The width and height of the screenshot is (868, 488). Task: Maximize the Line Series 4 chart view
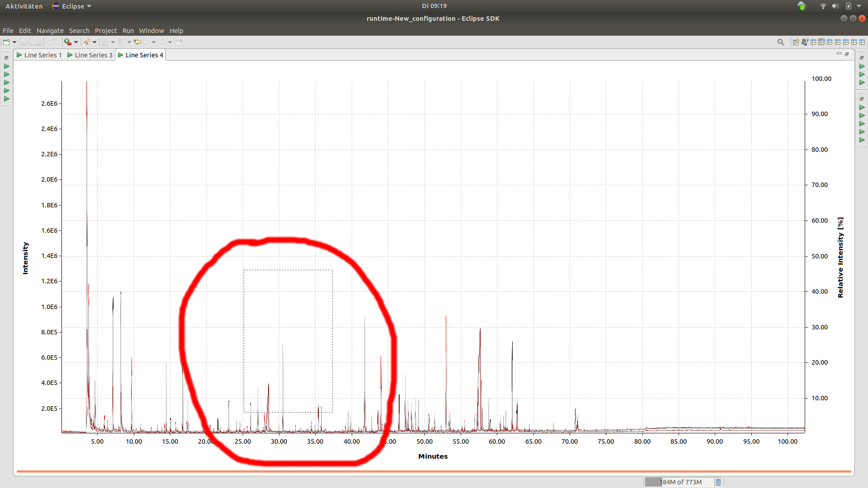click(846, 54)
